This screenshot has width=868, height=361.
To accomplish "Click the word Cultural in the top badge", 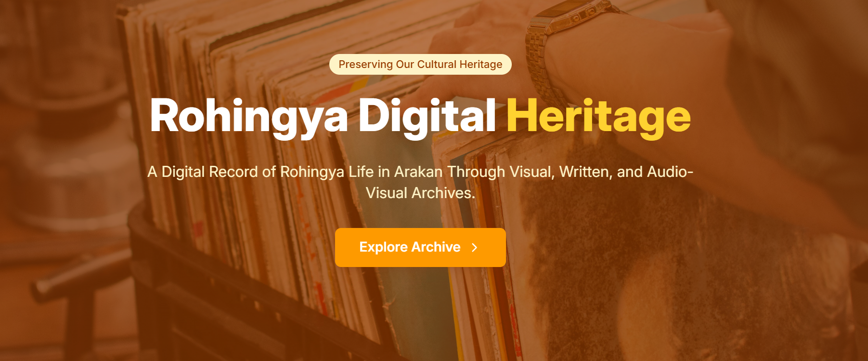I will coord(437,65).
